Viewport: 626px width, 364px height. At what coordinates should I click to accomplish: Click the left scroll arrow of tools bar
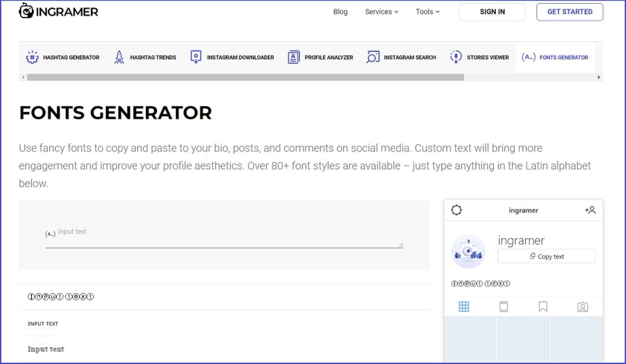point(23,77)
